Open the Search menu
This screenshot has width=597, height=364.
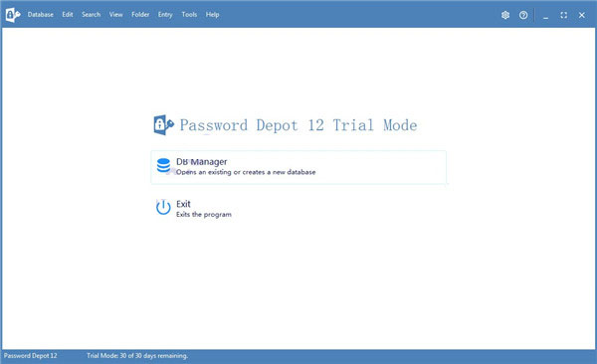[x=91, y=15]
